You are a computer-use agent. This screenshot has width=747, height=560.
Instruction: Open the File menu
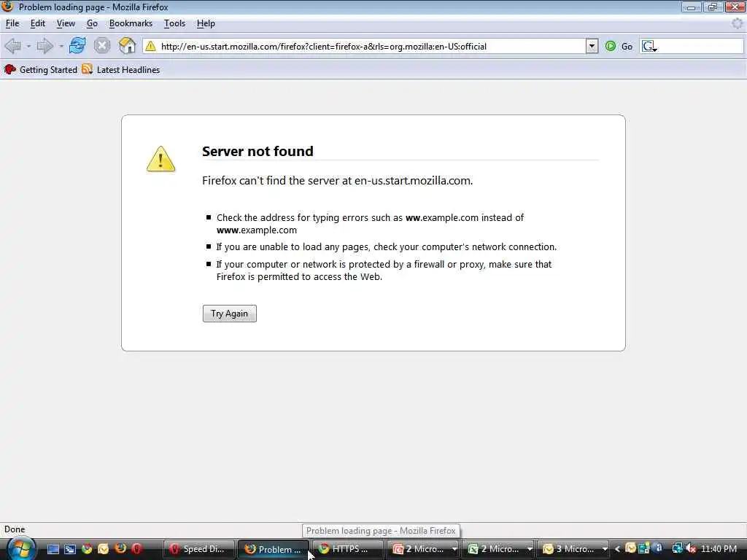pyautogui.click(x=12, y=23)
